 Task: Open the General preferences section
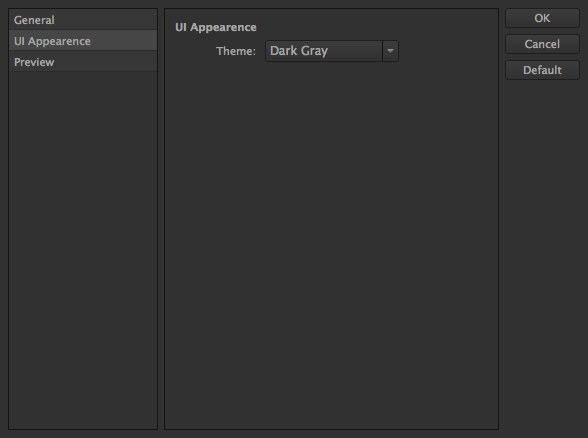coord(83,20)
